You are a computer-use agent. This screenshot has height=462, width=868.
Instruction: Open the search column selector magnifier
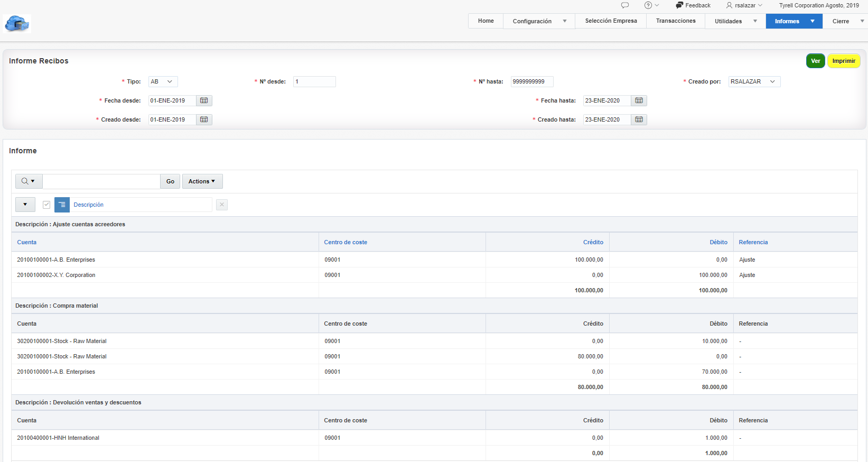pyautogui.click(x=29, y=181)
